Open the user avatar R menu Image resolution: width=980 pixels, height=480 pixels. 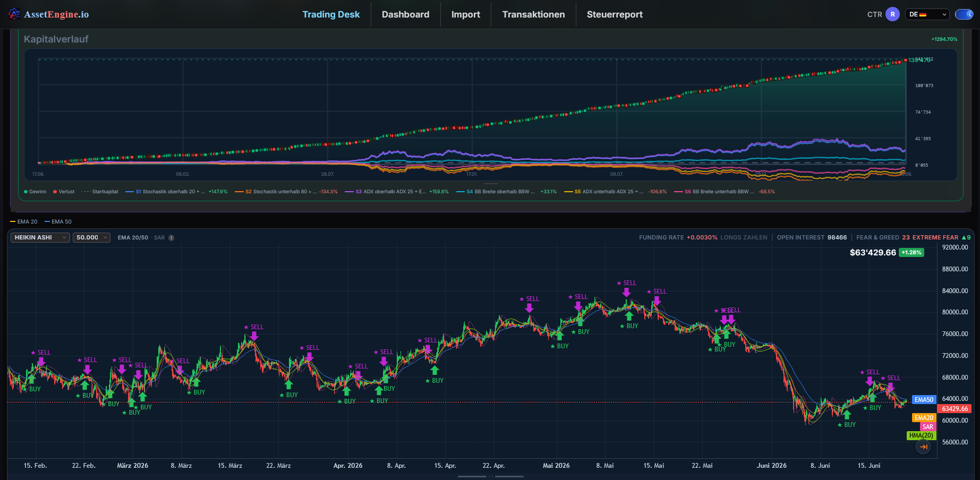click(x=892, y=14)
